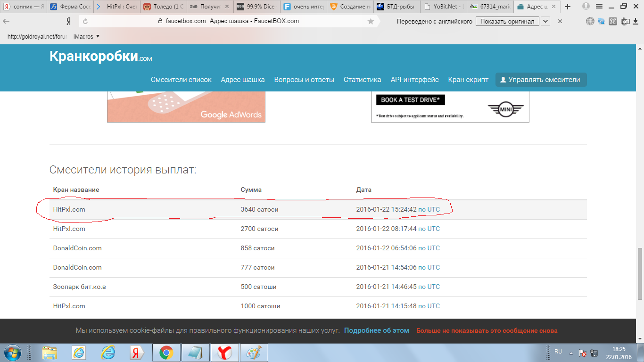This screenshot has height=362, width=644.
Task: Open the gray 'SE' extension icon
Action: [x=613, y=21]
